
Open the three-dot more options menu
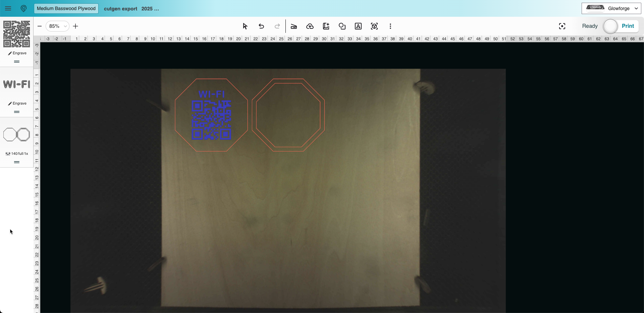(390, 26)
